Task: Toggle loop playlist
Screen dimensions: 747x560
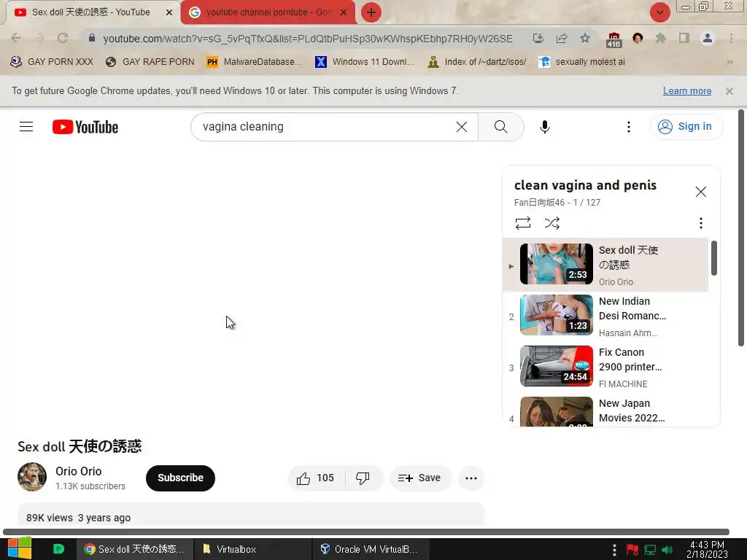Action: point(522,223)
